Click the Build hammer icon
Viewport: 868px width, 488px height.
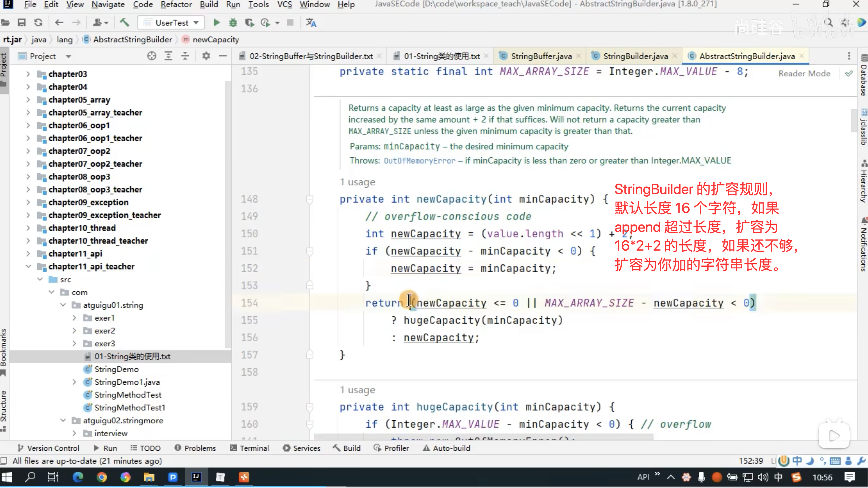click(x=124, y=23)
